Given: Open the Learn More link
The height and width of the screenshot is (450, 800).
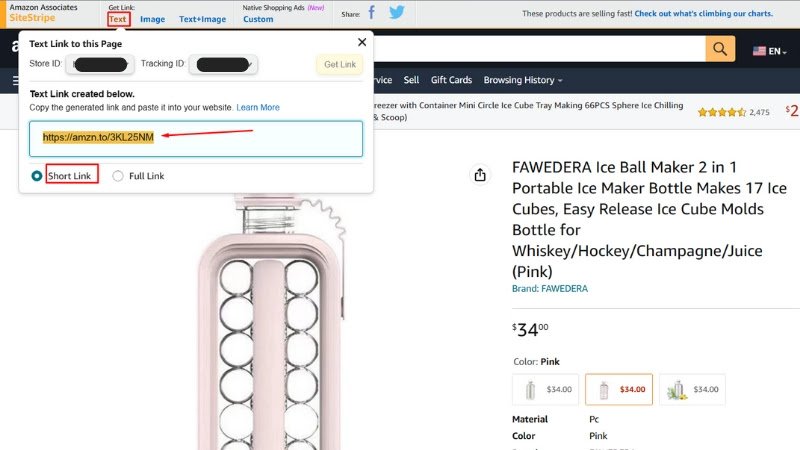Looking at the screenshot, I should (258, 107).
